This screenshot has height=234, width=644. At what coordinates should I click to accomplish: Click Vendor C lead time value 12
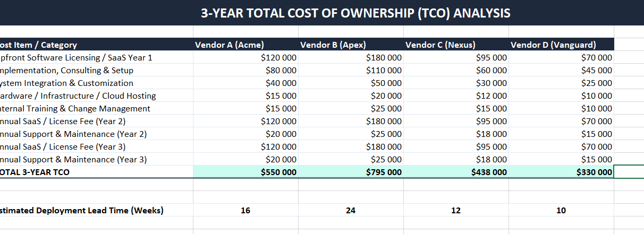(x=456, y=210)
